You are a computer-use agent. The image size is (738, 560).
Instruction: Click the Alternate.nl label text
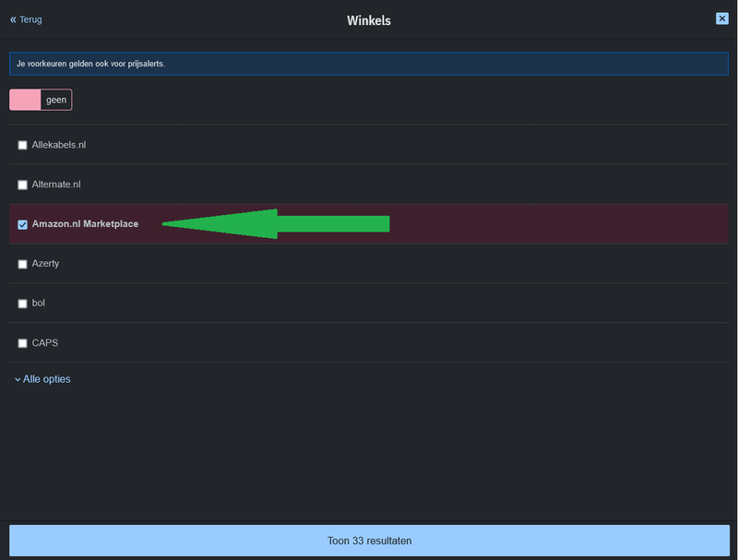(56, 185)
